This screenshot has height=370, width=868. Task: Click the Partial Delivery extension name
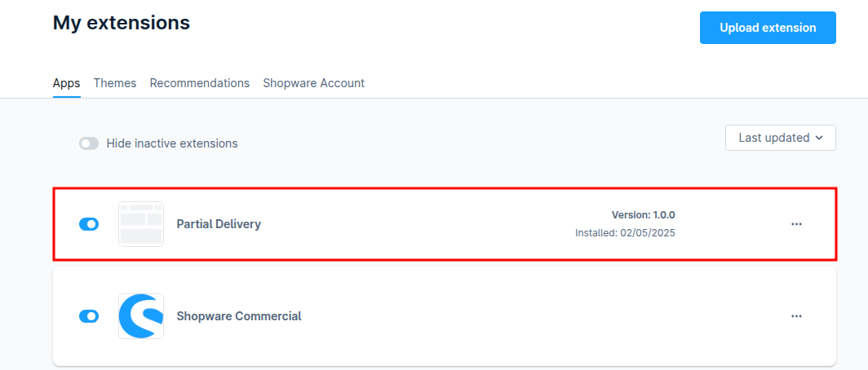click(219, 224)
